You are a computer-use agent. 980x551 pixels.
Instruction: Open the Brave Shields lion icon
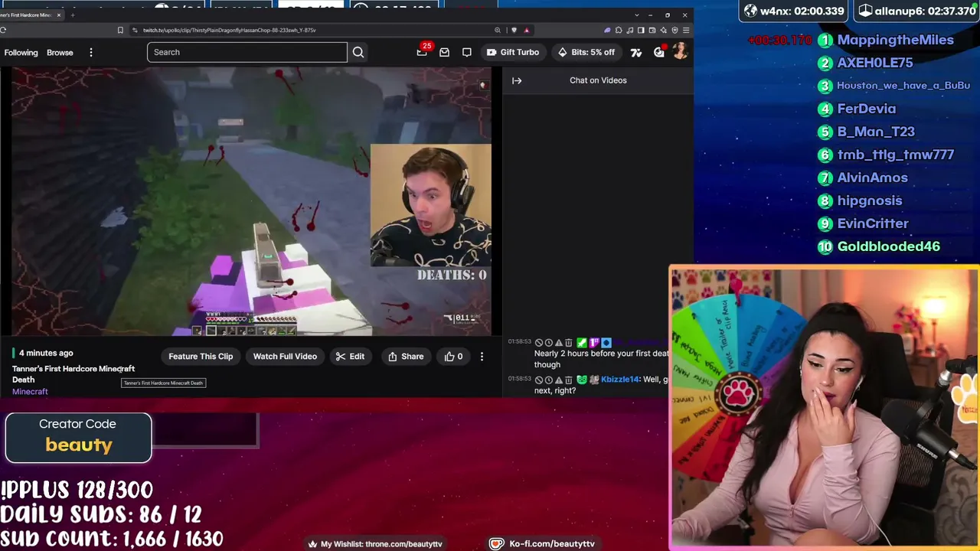(x=514, y=30)
